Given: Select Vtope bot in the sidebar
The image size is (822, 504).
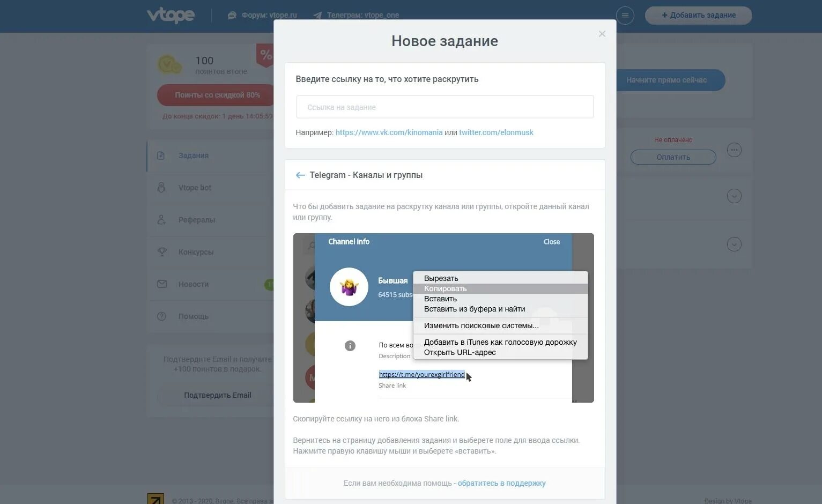Looking at the screenshot, I should tap(195, 188).
